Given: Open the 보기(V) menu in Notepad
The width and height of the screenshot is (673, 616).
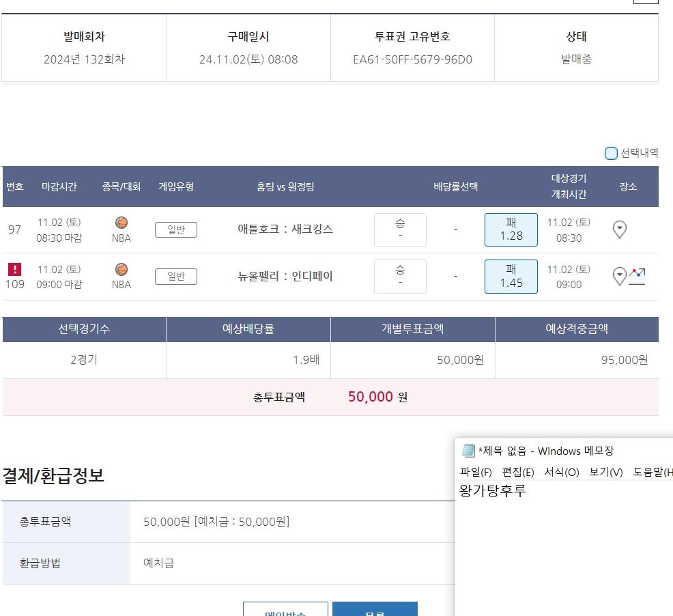Looking at the screenshot, I should (x=605, y=472).
